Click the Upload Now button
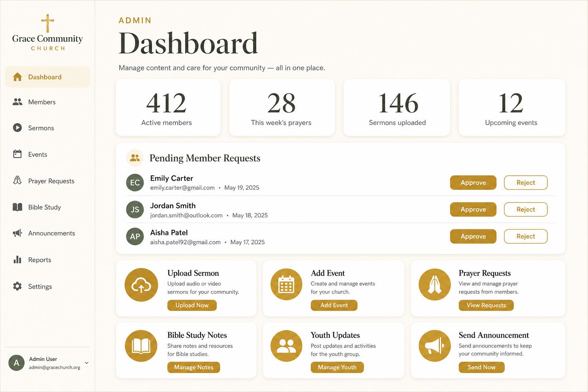This screenshot has height=392, width=588. tap(192, 305)
